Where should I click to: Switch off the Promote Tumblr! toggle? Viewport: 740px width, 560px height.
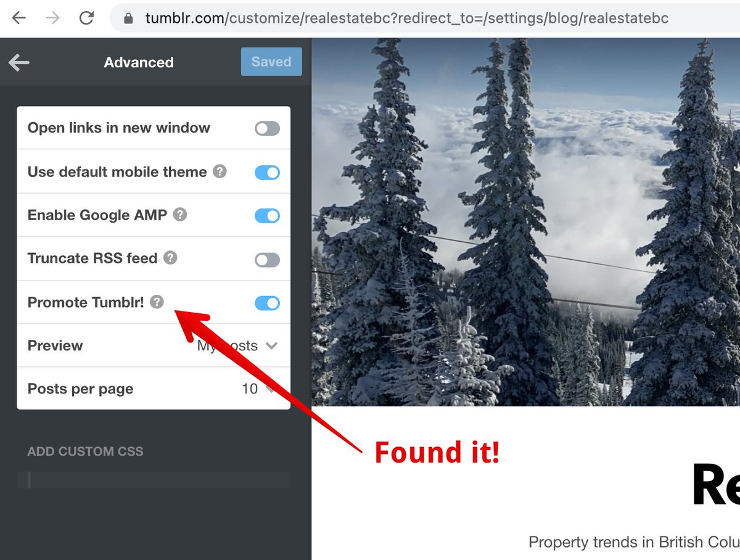click(267, 303)
